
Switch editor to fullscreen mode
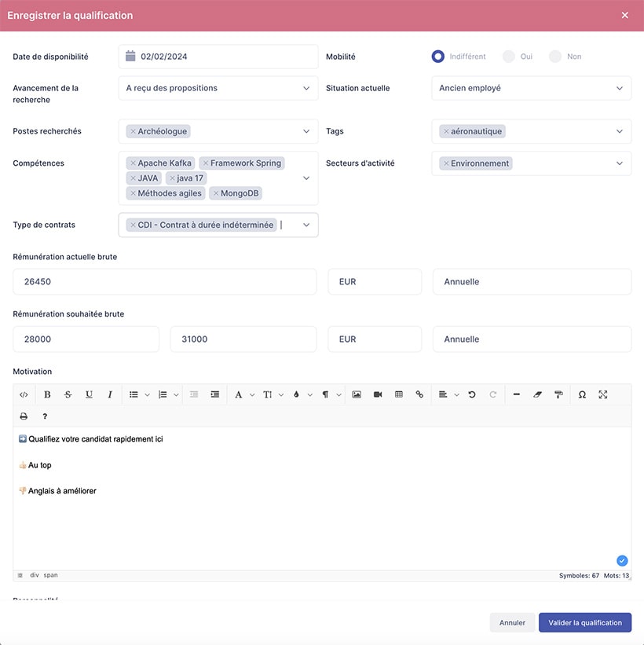pos(603,394)
